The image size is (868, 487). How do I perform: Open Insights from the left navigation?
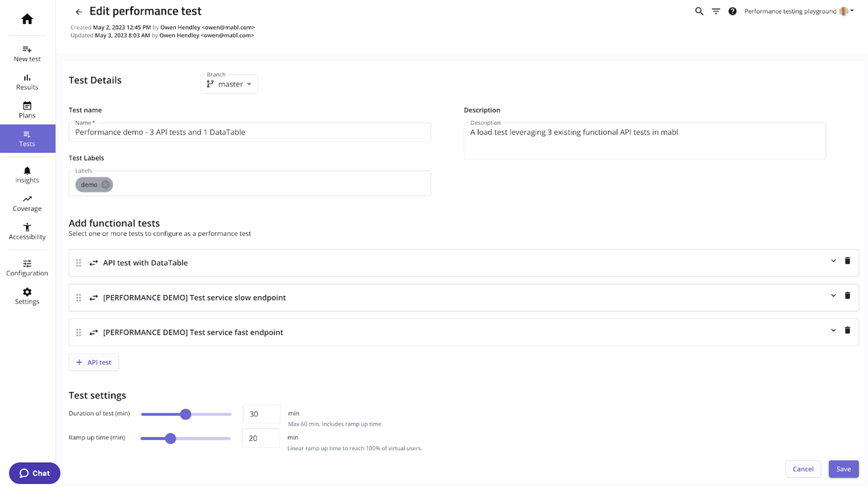[x=27, y=175]
